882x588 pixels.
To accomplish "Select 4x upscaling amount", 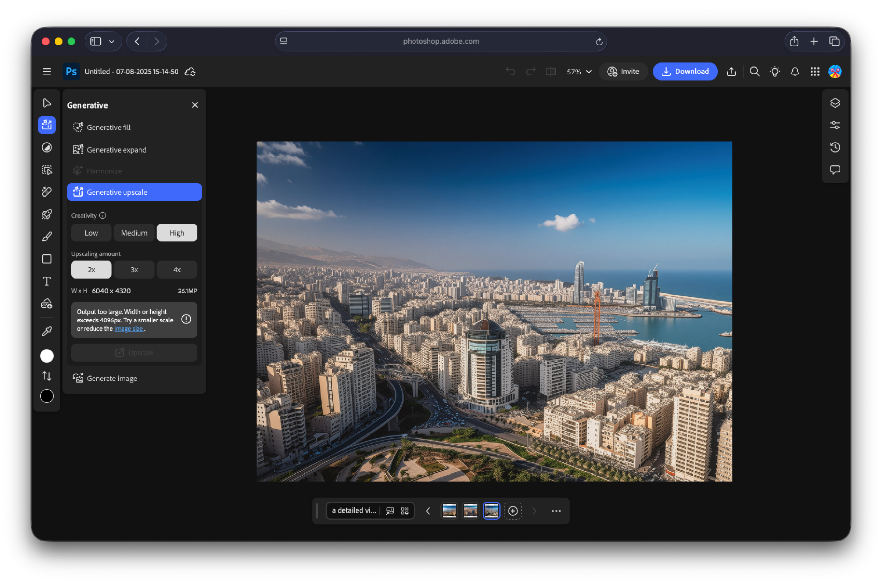I will 177,269.
